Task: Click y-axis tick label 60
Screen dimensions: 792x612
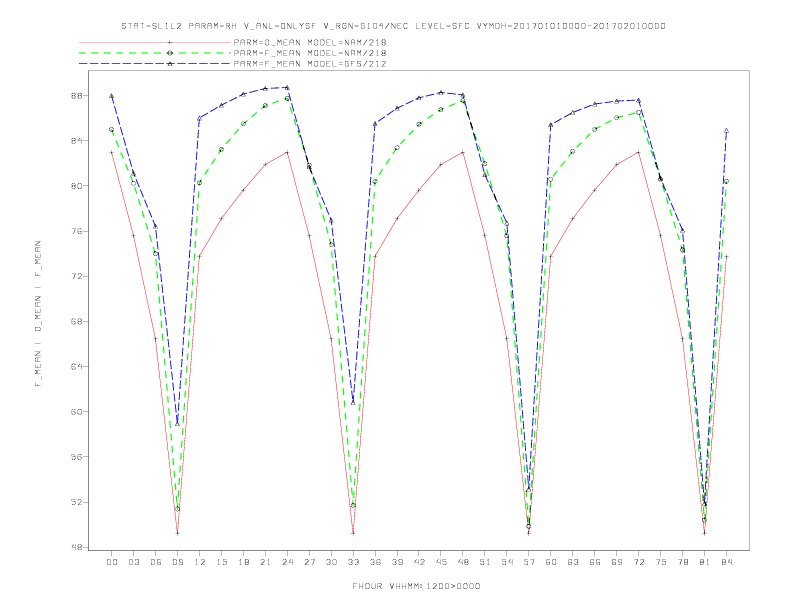Action: pyautogui.click(x=77, y=412)
